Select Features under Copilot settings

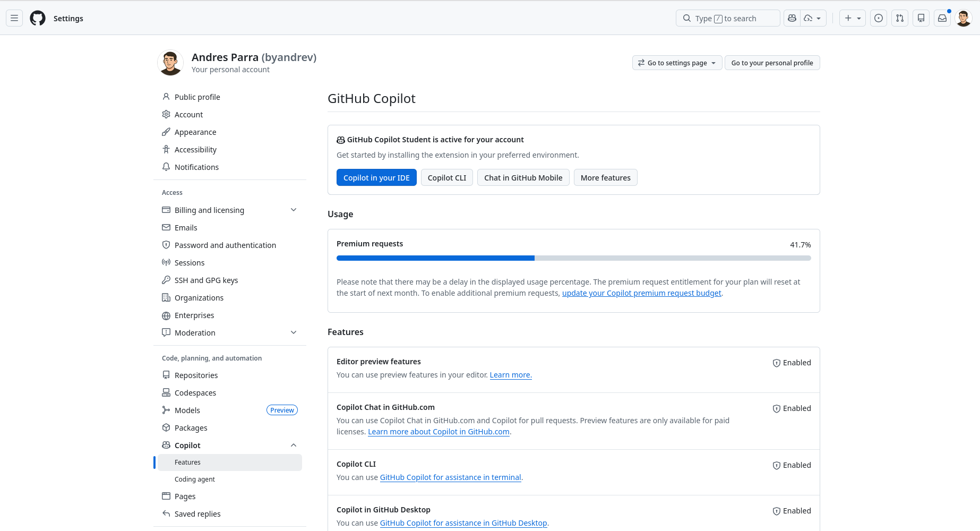pos(187,462)
